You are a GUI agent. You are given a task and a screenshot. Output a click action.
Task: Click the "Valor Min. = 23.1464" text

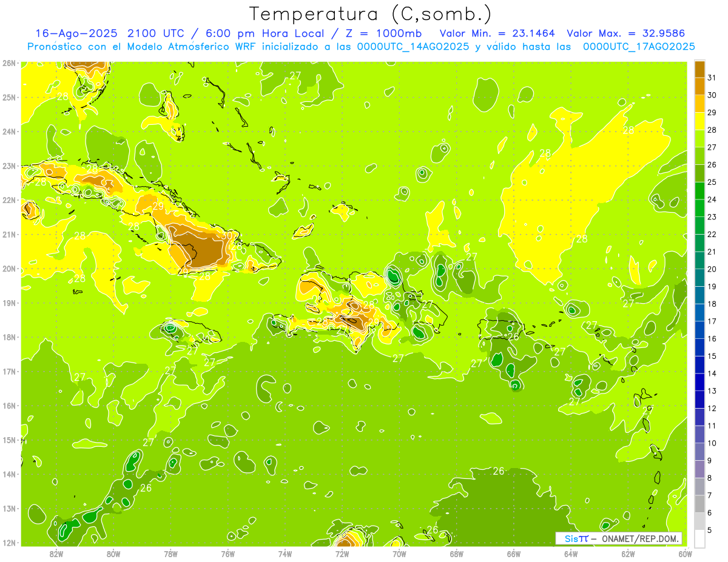tap(497, 33)
